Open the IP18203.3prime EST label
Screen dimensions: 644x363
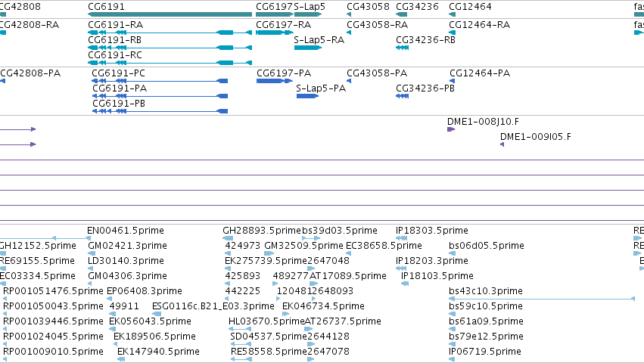click(x=432, y=261)
